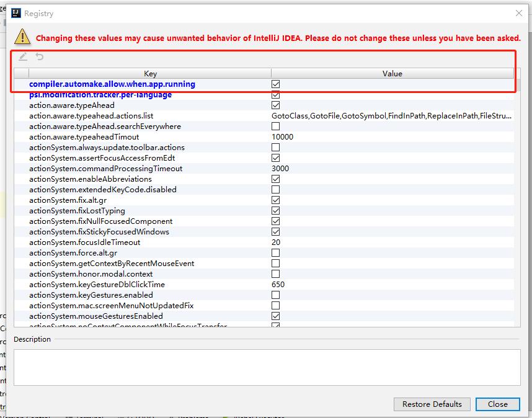Uncheck compiler.automake.allow.when.app.running checkbox

275,84
